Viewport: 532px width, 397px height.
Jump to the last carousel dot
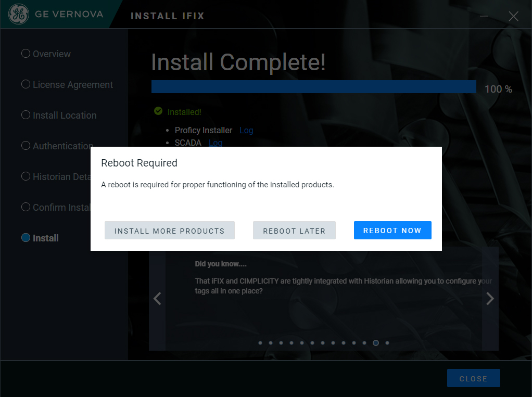(387, 343)
